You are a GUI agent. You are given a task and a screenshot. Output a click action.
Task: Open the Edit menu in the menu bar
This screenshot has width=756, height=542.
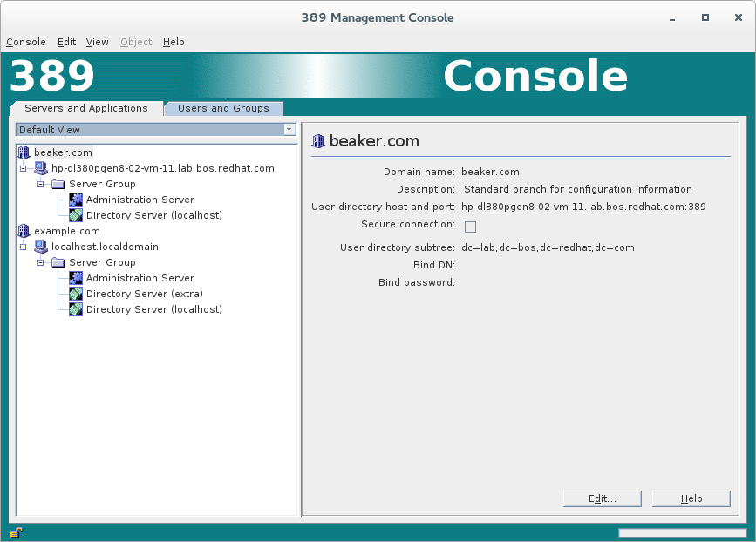[x=66, y=42]
